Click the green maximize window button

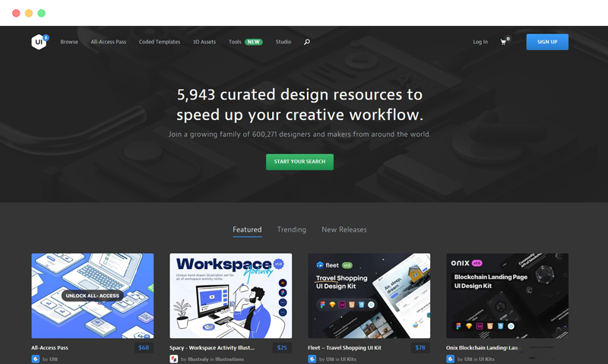pos(42,13)
